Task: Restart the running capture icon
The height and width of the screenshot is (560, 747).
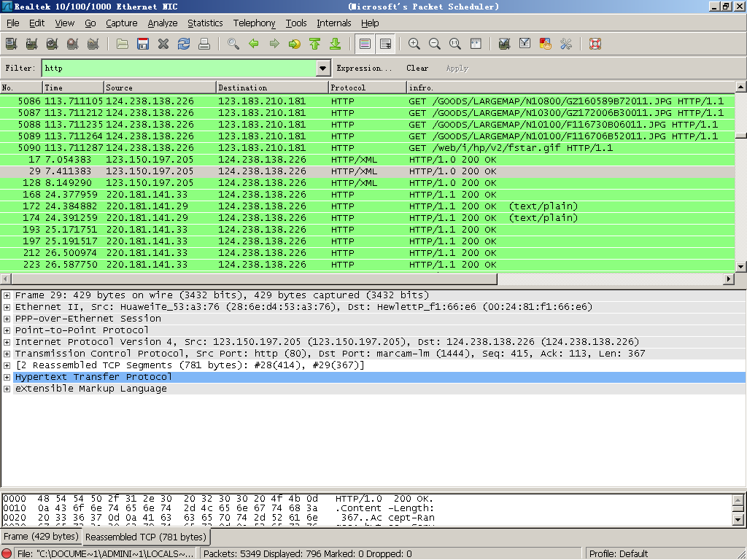Action: click(93, 44)
